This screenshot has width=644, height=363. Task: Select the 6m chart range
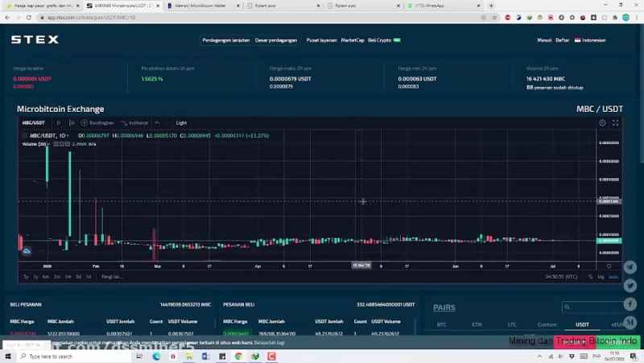[x=46, y=277]
